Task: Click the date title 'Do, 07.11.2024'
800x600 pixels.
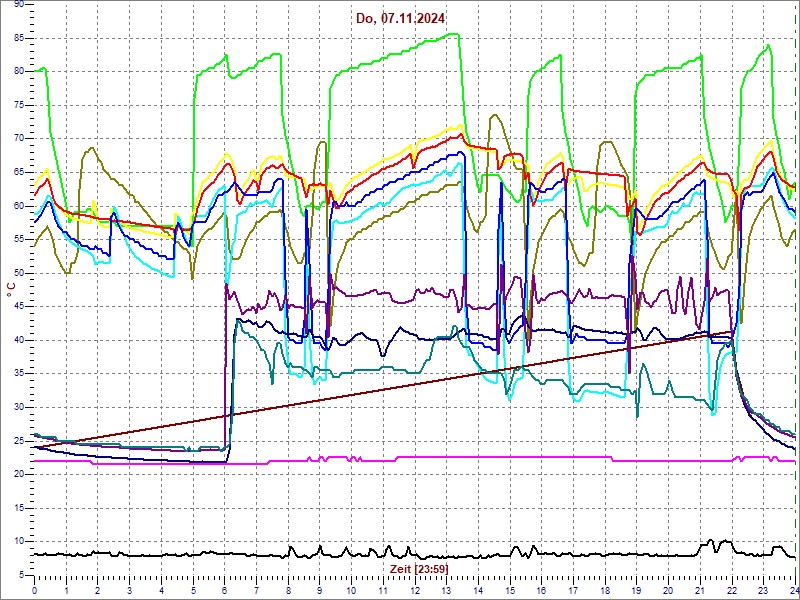Action: pos(401,18)
